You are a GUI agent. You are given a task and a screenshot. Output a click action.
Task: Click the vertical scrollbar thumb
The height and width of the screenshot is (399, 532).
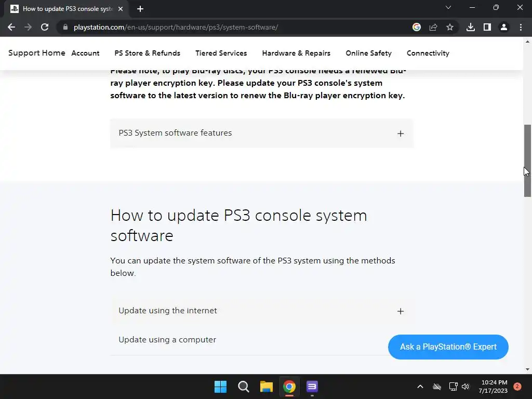click(527, 161)
